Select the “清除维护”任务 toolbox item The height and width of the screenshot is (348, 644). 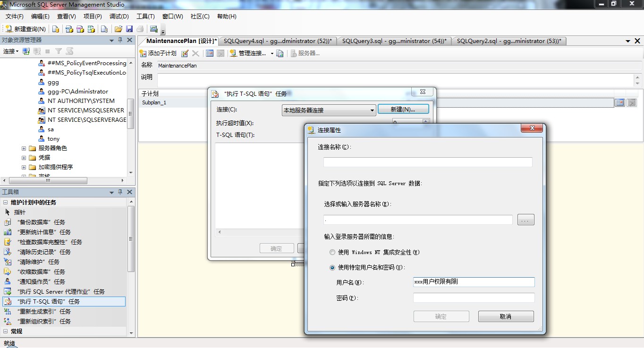click(64, 262)
